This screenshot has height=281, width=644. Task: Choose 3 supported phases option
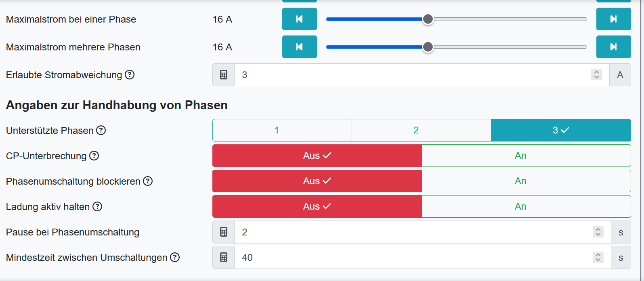[x=560, y=130]
